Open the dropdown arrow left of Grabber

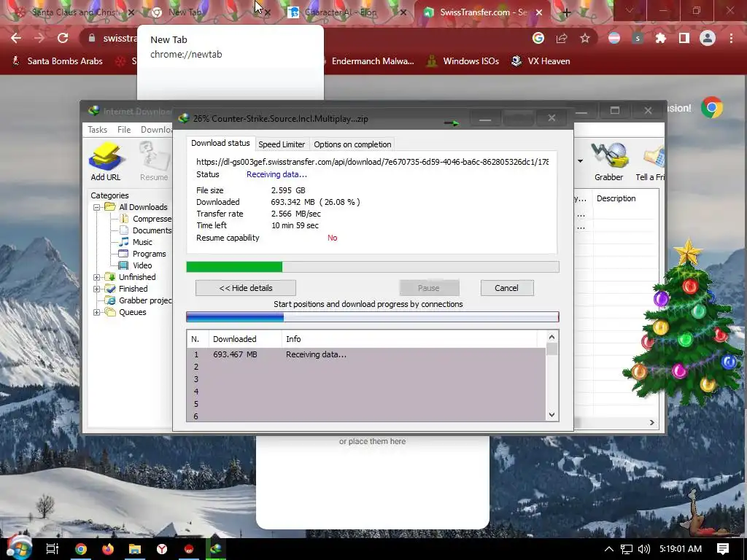point(580,161)
